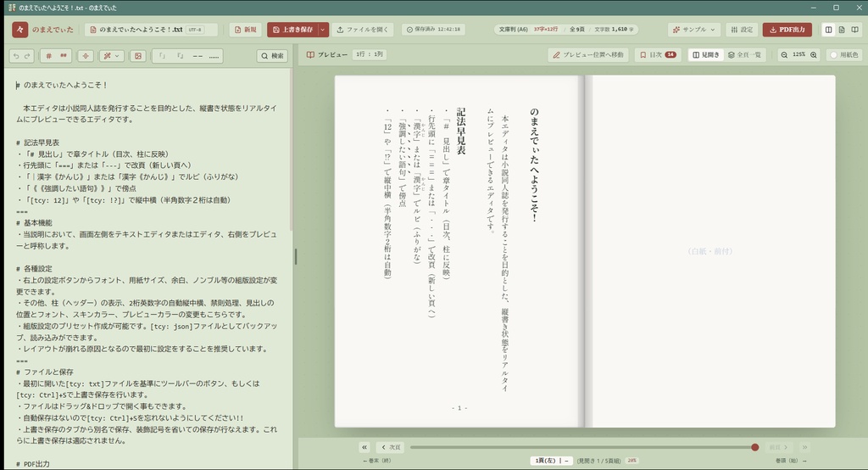
Task: Click the title line '# のまえでぃたへようこそ！' in editor
Action: (61, 85)
